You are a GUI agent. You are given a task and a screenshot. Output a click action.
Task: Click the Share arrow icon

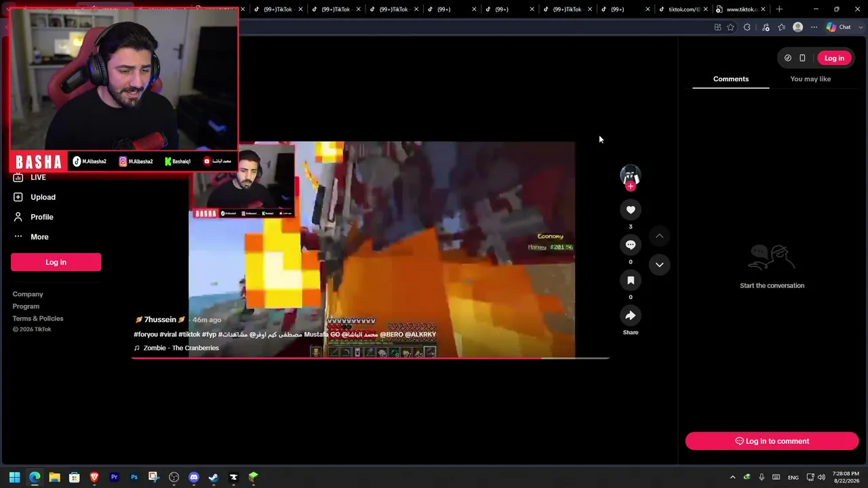pyautogui.click(x=631, y=315)
